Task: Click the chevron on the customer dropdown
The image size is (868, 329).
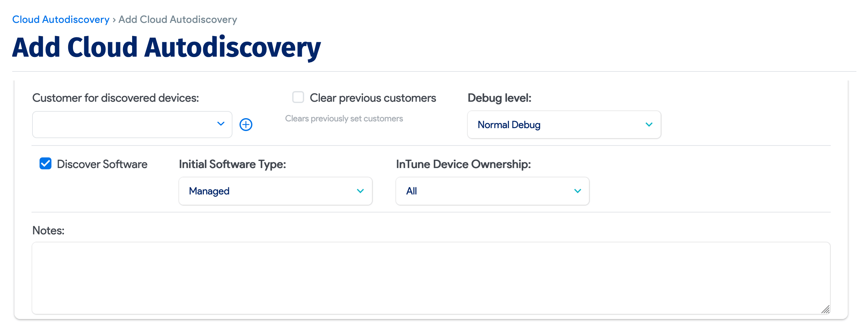Action: click(221, 125)
